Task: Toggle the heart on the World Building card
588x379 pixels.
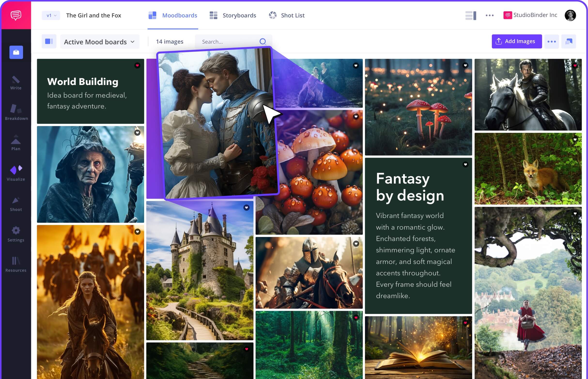Action: point(137,66)
